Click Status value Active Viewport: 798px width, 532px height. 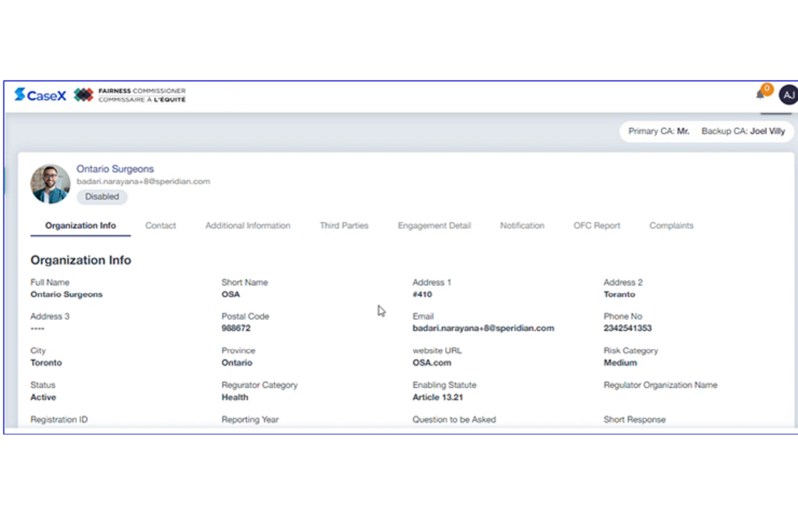click(43, 397)
